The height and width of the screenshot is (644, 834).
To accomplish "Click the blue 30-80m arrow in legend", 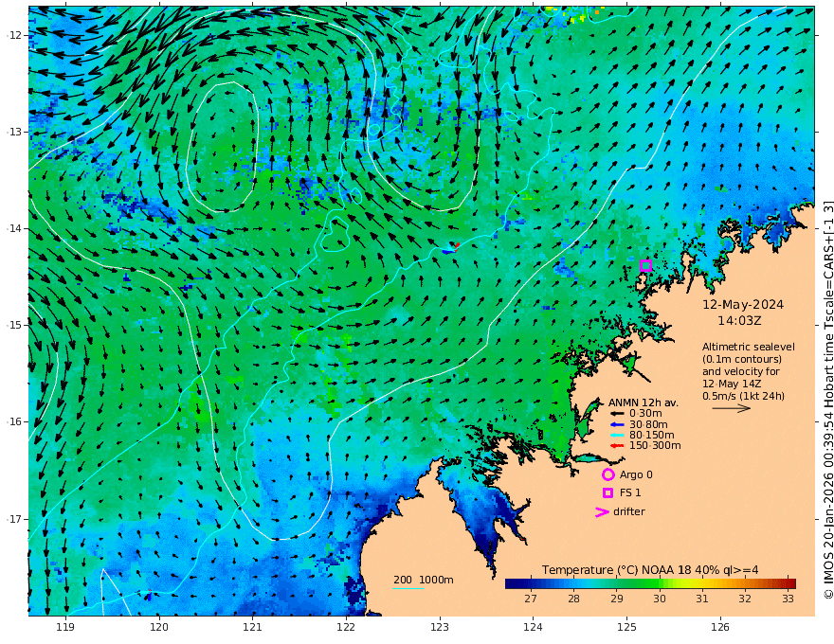I will (617, 424).
